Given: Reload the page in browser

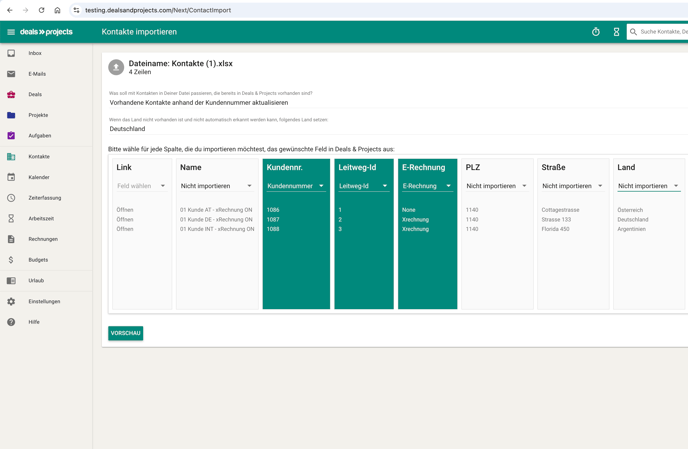Looking at the screenshot, I should [41, 10].
